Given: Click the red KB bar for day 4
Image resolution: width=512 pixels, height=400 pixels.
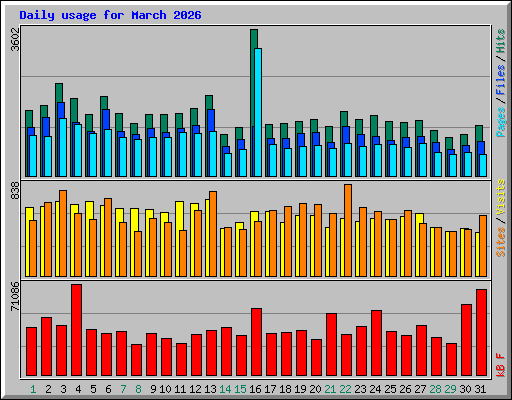Looking at the screenshot, I should 76,330.
